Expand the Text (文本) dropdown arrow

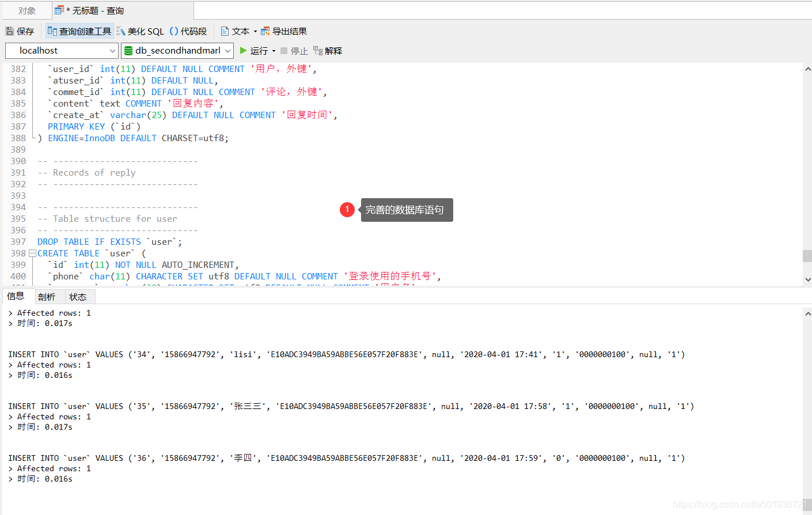[x=255, y=32]
